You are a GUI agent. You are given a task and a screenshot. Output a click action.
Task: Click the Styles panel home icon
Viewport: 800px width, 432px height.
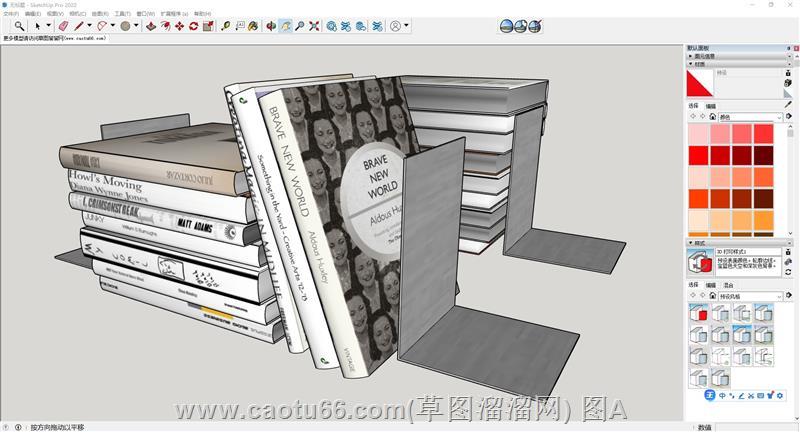point(713,296)
